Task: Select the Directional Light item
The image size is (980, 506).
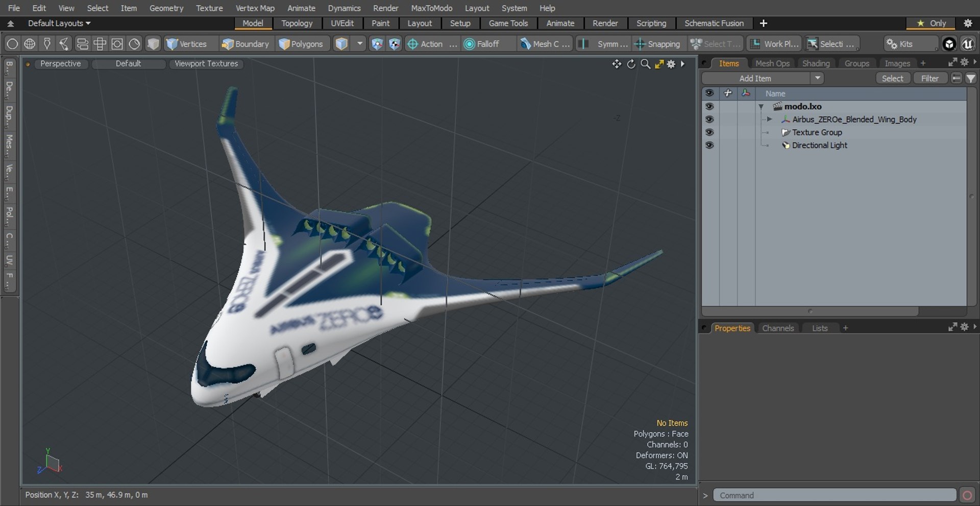Action: 819,145
